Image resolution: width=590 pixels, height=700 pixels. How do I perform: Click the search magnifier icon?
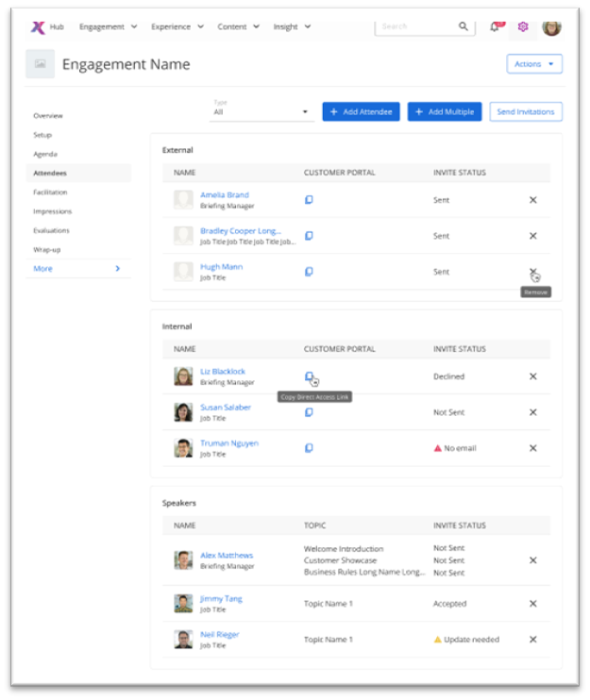point(464,26)
